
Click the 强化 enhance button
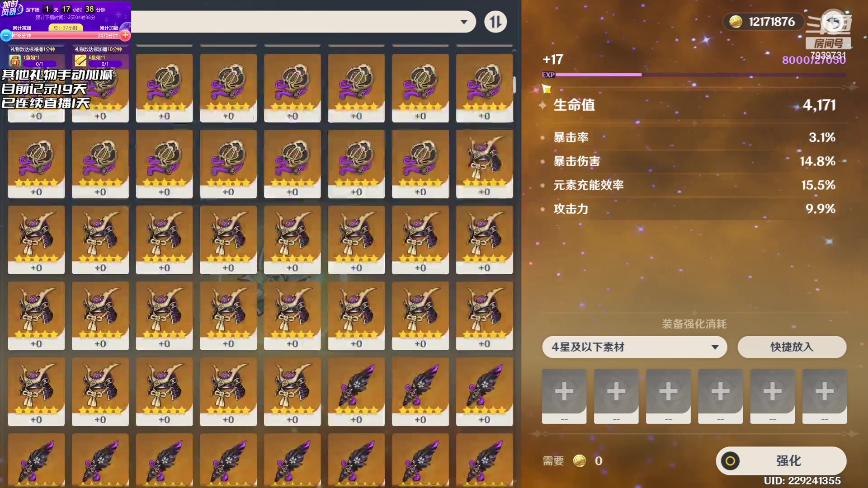coord(781,460)
